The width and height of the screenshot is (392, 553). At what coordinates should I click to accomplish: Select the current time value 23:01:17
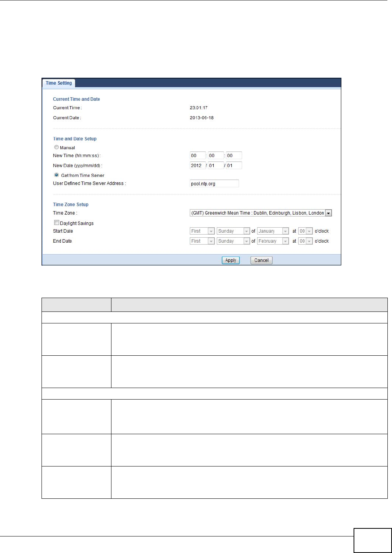click(199, 108)
